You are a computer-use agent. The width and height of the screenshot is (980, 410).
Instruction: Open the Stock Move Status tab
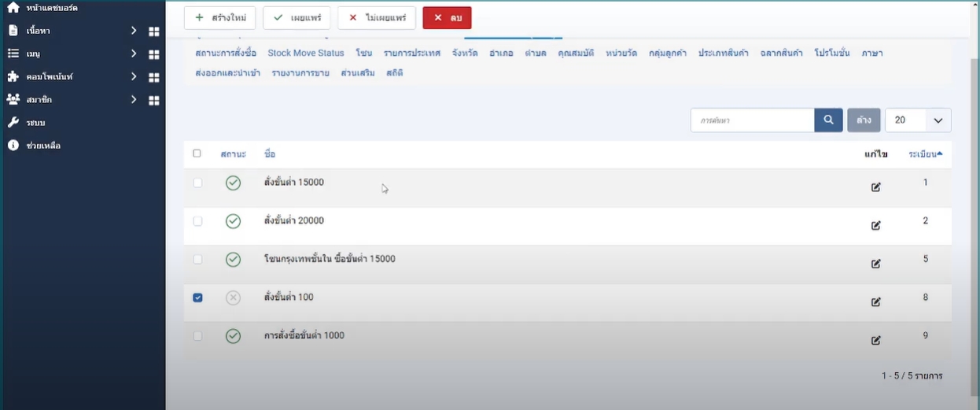pyautogui.click(x=305, y=54)
